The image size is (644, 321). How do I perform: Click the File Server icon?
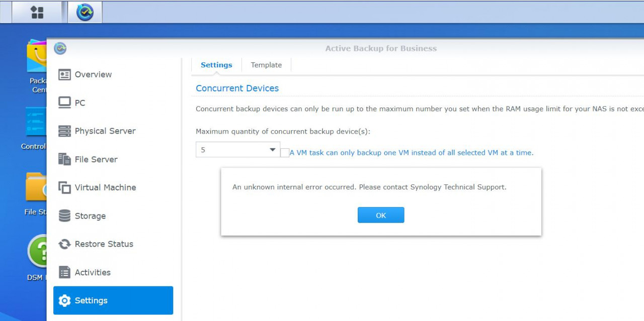pyautogui.click(x=64, y=159)
